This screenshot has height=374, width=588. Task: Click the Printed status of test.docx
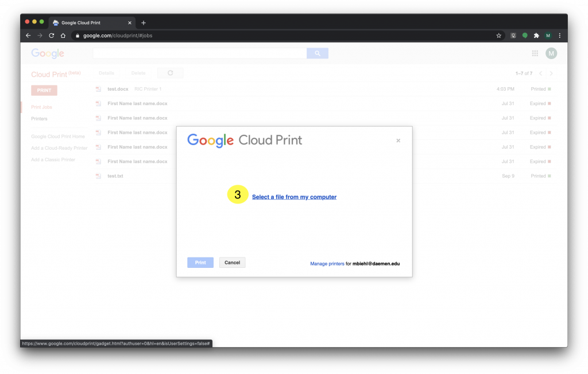pos(541,89)
